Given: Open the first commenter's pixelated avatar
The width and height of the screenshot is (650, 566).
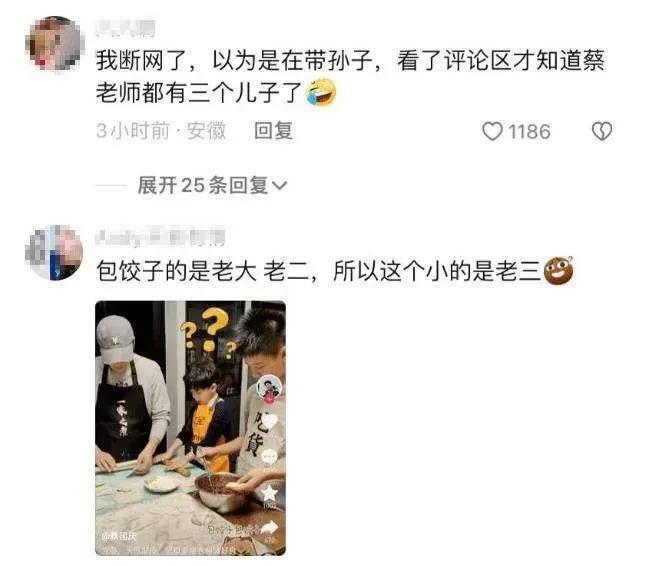Looking at the screenshot, I should coord(54,44).
